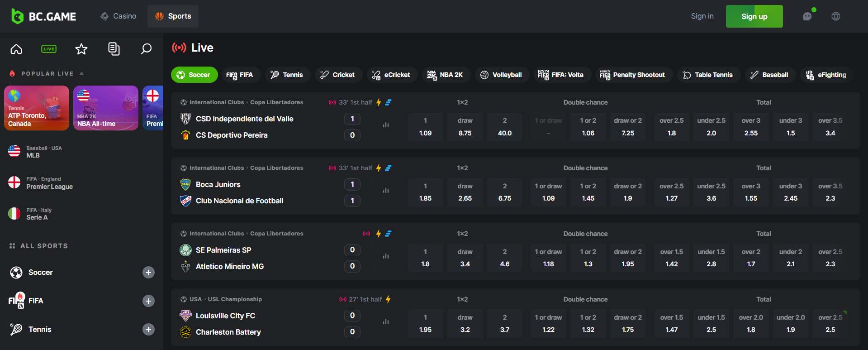Open statistics icon for SE Palmeiras match

pos(386,256)
